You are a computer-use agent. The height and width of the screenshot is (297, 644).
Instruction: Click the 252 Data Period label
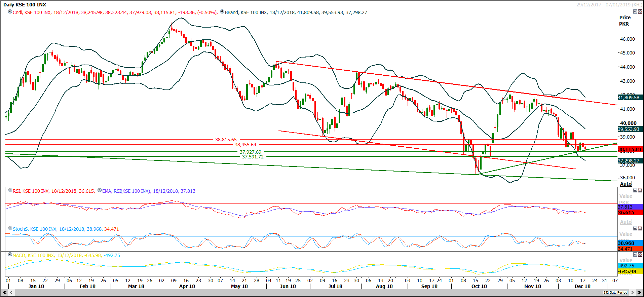[x=615, y=293]
